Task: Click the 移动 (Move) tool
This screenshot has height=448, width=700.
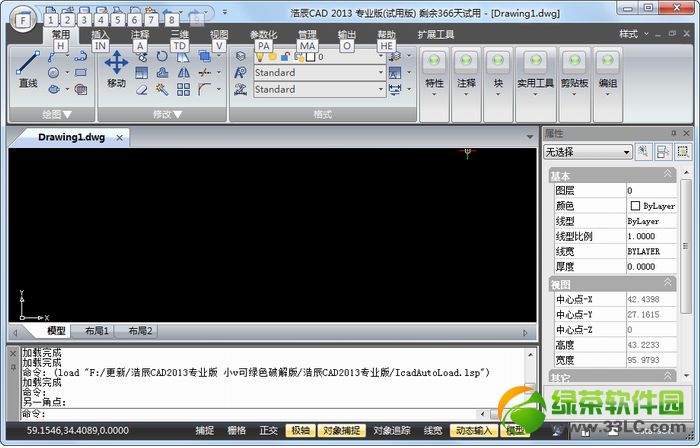Action: click(x=116, y=68)
